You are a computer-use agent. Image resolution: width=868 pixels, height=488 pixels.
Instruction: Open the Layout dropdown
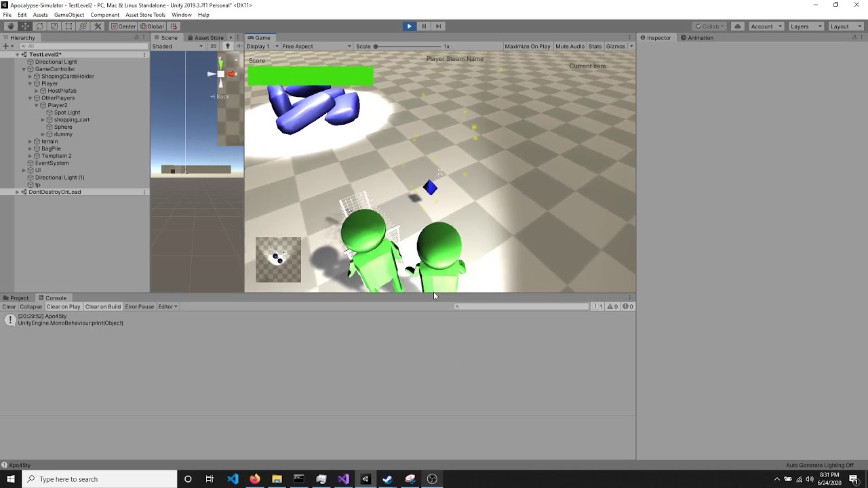click(x=845, y=26)
